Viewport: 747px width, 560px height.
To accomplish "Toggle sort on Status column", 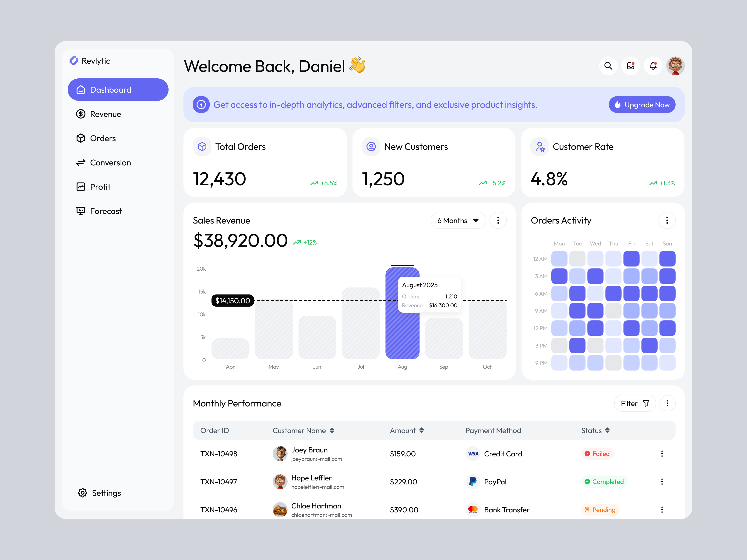I will pyautogui.click(x=607, y=430).
